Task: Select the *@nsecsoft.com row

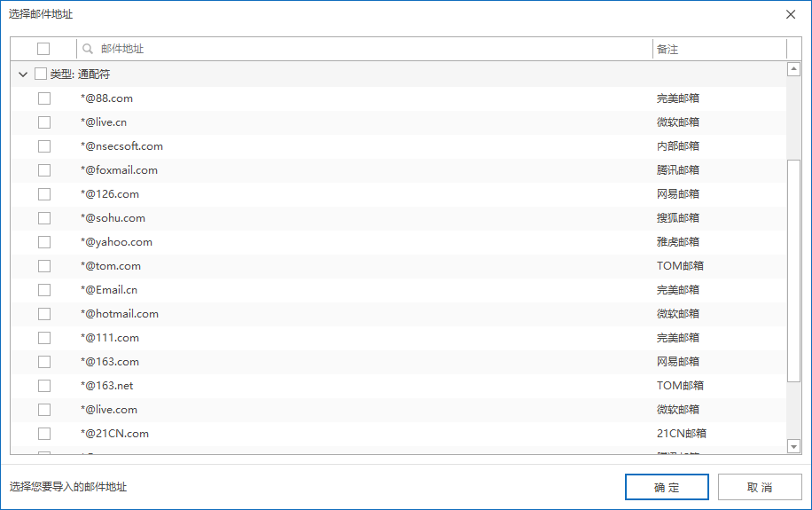Action: pos(399,146)
